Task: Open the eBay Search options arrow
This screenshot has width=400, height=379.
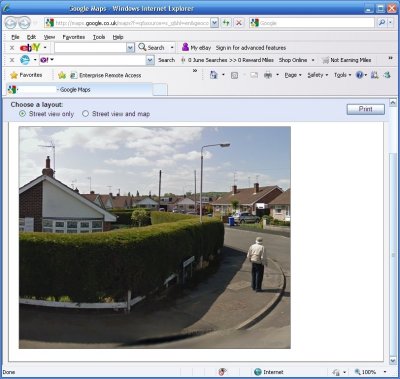Action: coord(172,48)
